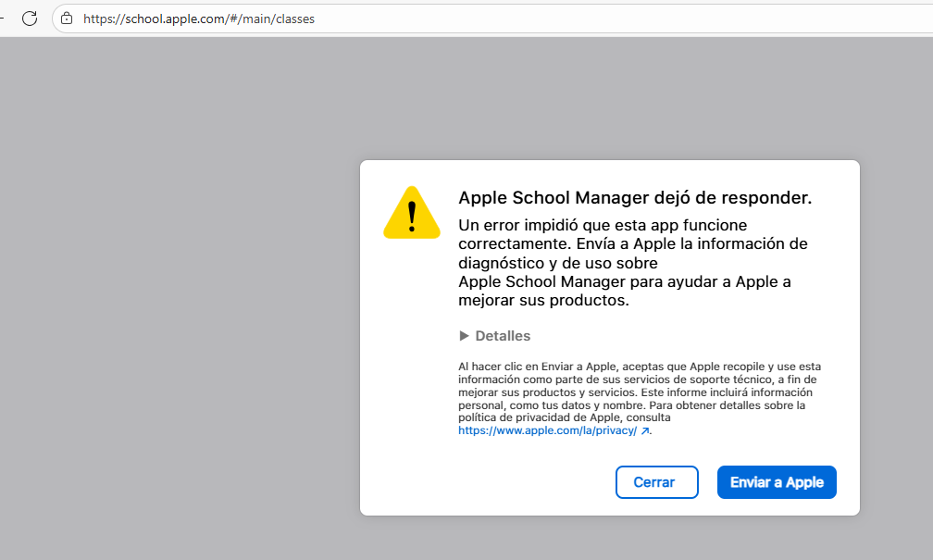Viewport: 933px width, 560px height.
Task: Click the yellow warning triangle icon
Action: [x=412, y=213]
